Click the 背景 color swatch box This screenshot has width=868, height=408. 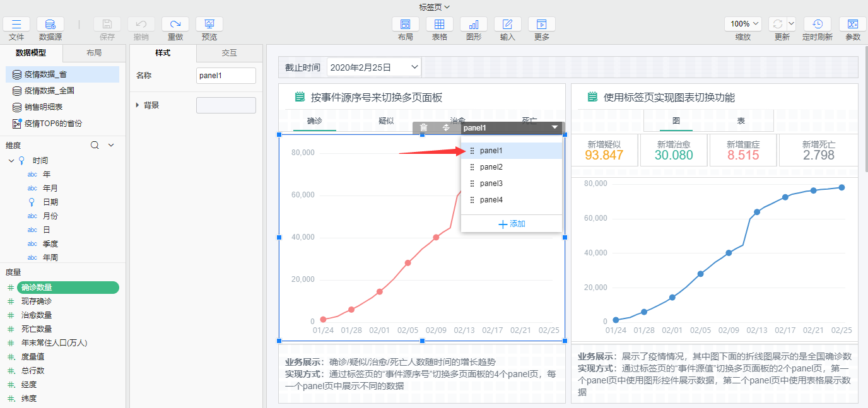point(226,105)
